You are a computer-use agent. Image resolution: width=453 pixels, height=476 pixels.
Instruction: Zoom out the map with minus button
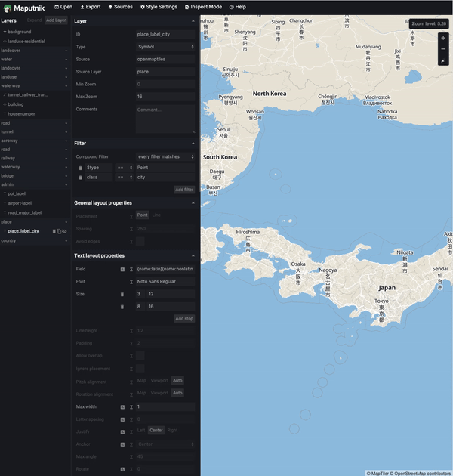pos(443,49)
